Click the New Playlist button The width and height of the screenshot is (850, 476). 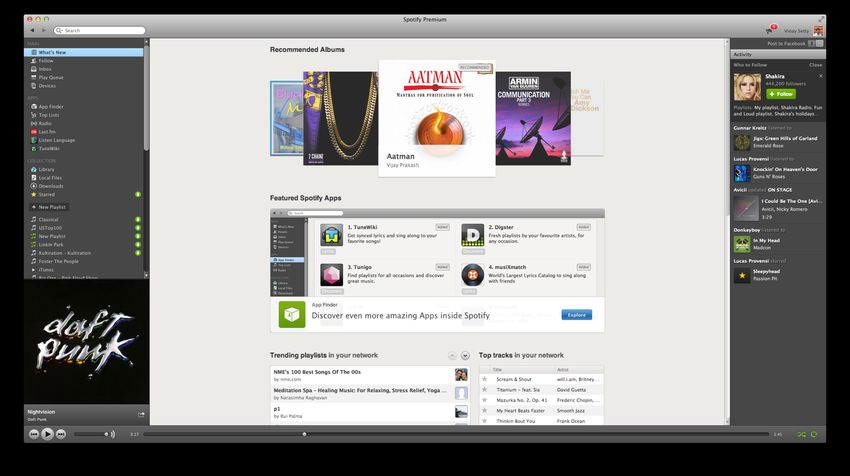click(49, 207)
